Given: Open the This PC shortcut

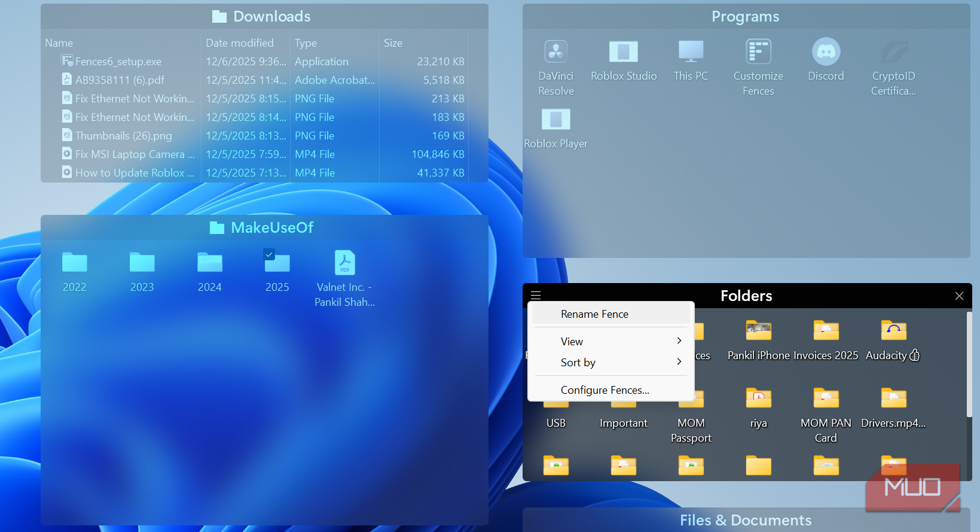Looking at the screenshot, I should point(691,60).
